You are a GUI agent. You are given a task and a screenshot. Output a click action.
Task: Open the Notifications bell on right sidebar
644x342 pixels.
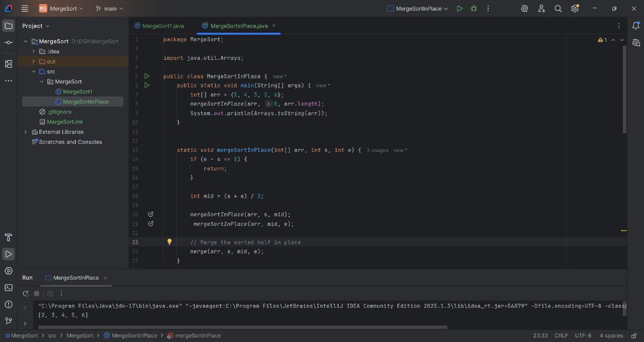636,26
